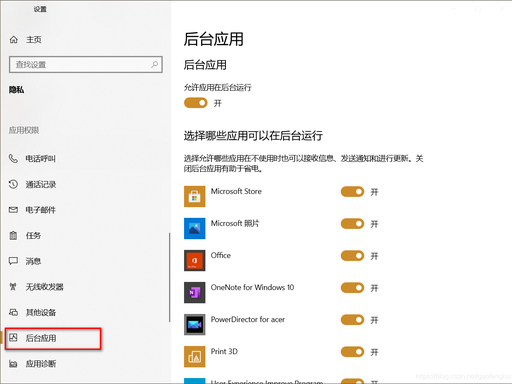512x384 pixels.
Task: Select 后台应用 in the sidebar
Action: (41, 338)
